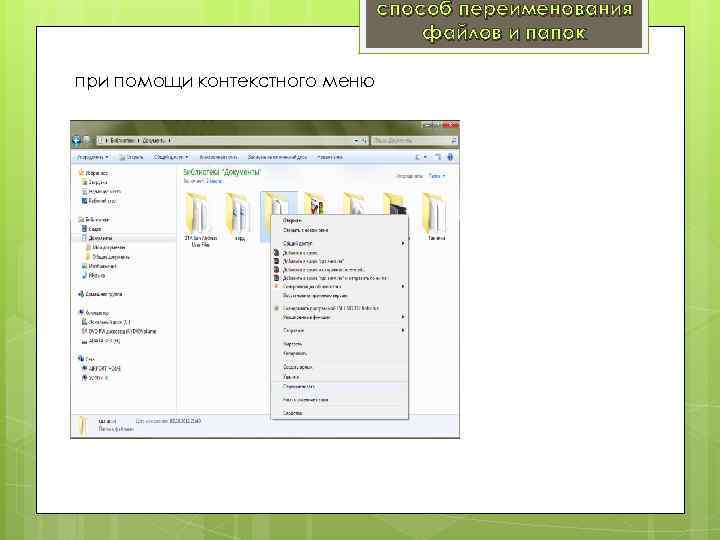Choose first WinRAR Добавить в архив item
The height and width of the screenshot is (540, 720).
tap(340, 253)
